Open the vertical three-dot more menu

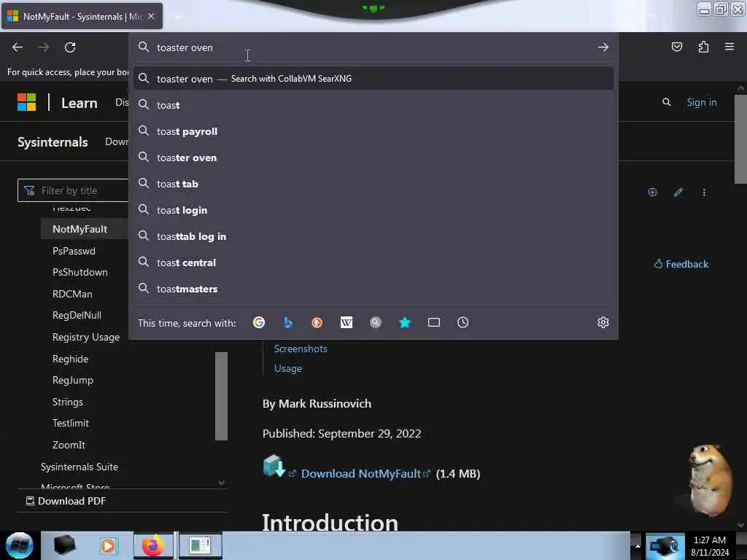(704, 192)
